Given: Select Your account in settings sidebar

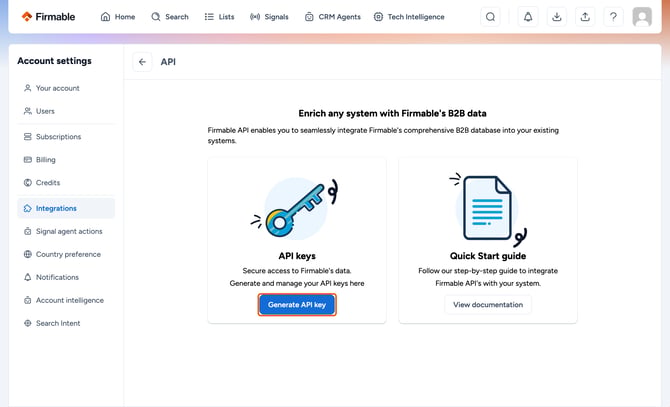Looking at the screenshot, I should (x=66, y=88).
